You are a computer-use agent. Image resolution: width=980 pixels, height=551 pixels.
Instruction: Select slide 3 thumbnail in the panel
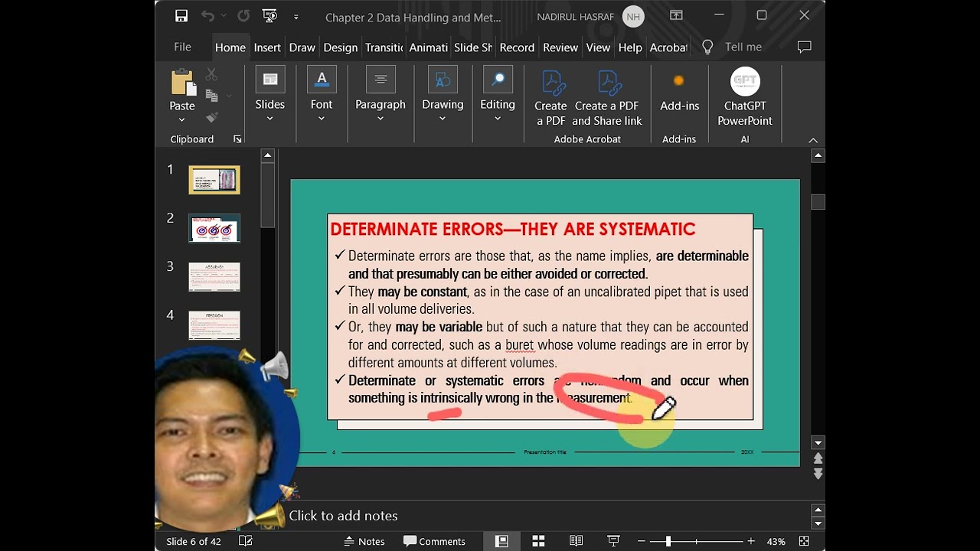coord(214,277)
